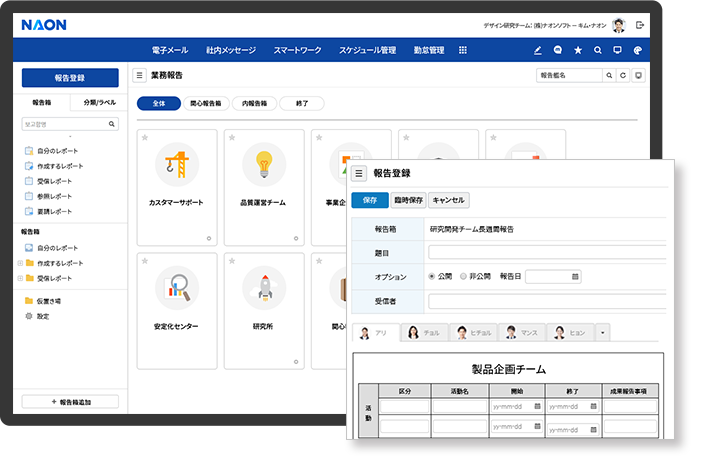This screenshot has width=710, height=460.
Task: Click the refresh icon next to report search
Action: (623, 75)
